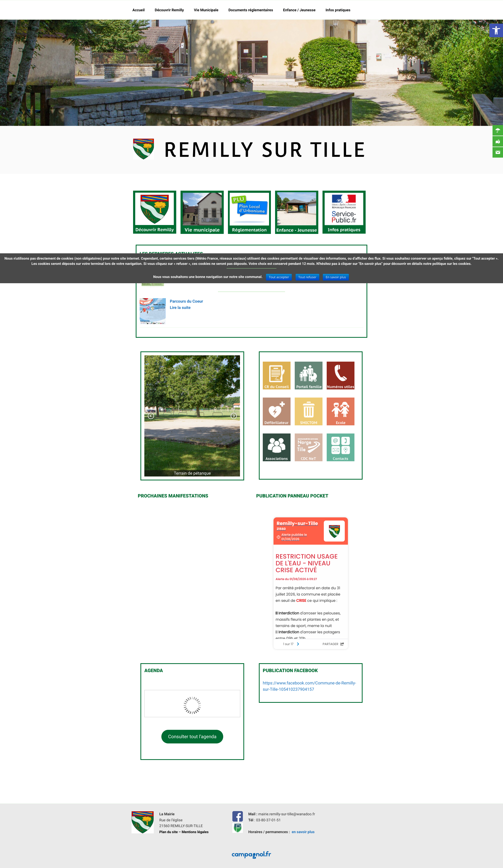The height and width of the screenshot is (868, 503).
Task: Go to next PanneauPocket alert chevron
Action: pyautogui.click(x=298, y=644)
